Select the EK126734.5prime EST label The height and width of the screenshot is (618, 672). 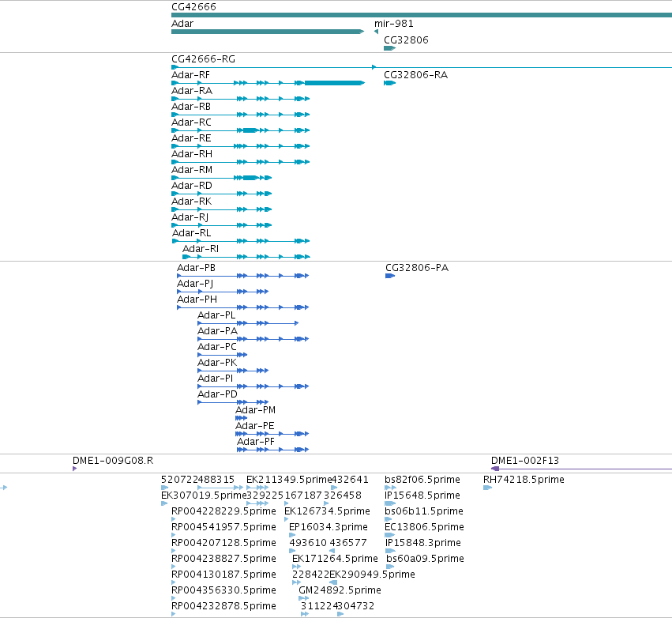(x=327, y=511)
